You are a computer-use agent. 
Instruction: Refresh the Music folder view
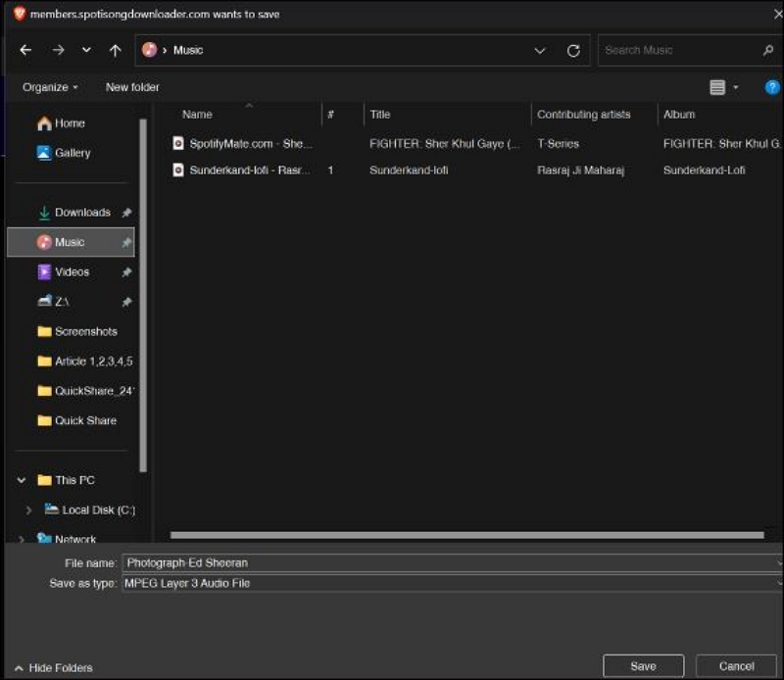click(573, 51)
